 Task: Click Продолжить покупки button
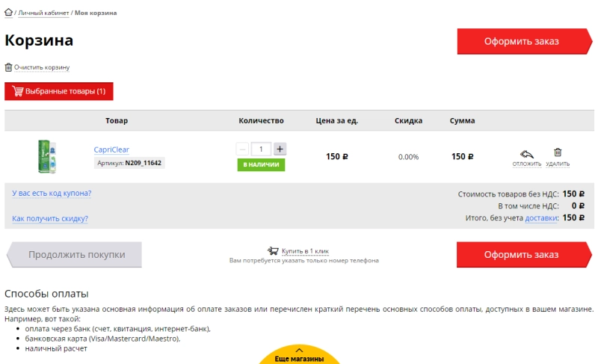pyautogui.click(x=76, y=255)
